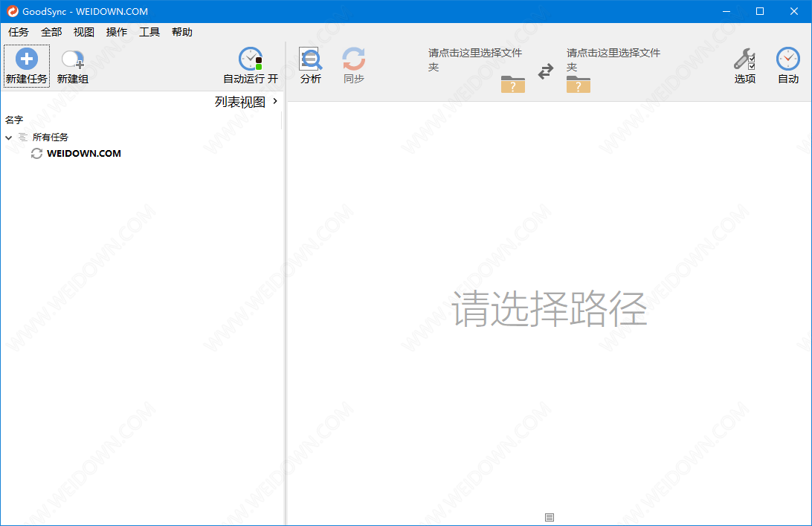Click the sync icon beside WEIDOWN.COM
This screenshot has height=526, width=812.
point(36,154)
